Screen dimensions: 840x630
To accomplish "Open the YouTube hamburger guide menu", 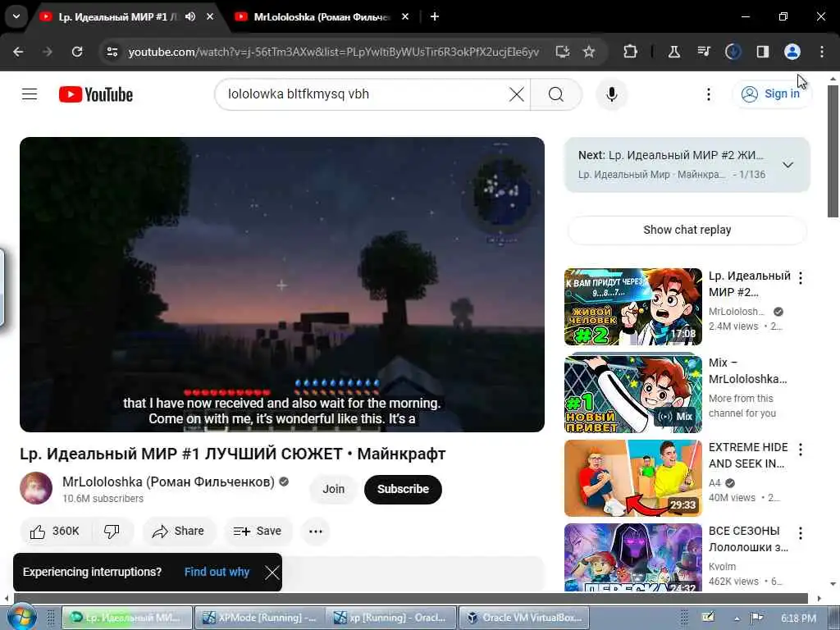I will tap(30, 94).
